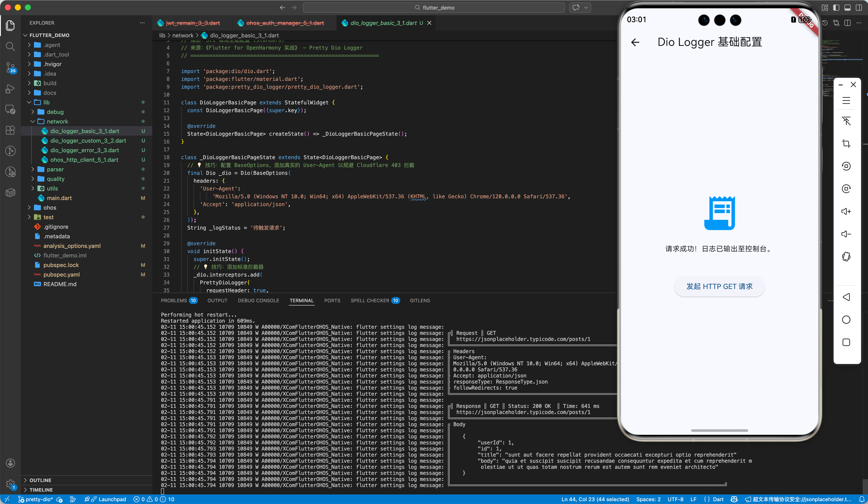868x504 pixels.
Task: Toggle the bottom panel layout icon
Action: pyautogui.click(x=847, y=8)
